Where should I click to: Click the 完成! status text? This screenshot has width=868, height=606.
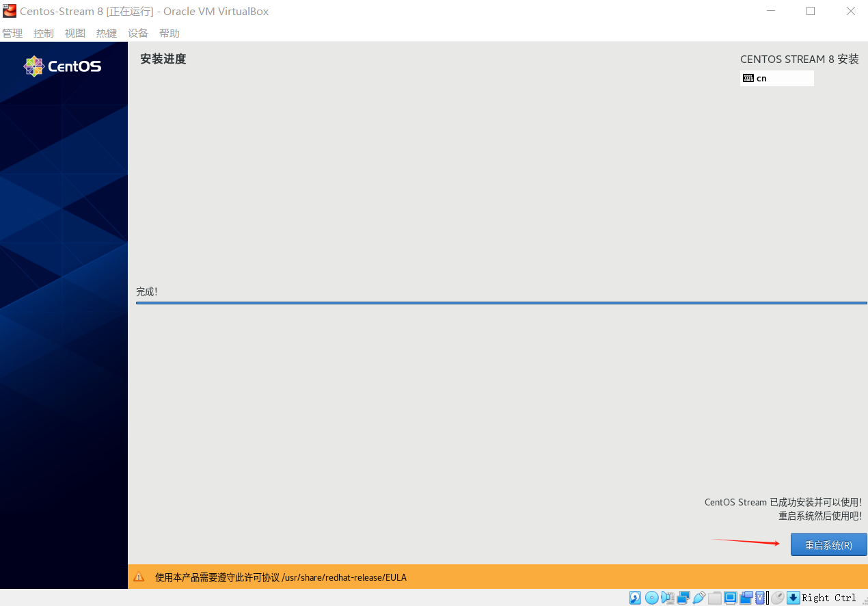[x=147, y=292]
